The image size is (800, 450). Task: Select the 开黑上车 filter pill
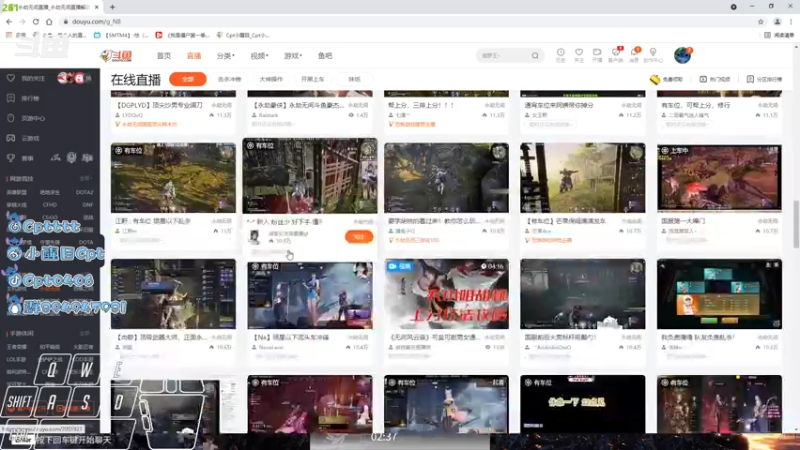(x=312, y=79)
